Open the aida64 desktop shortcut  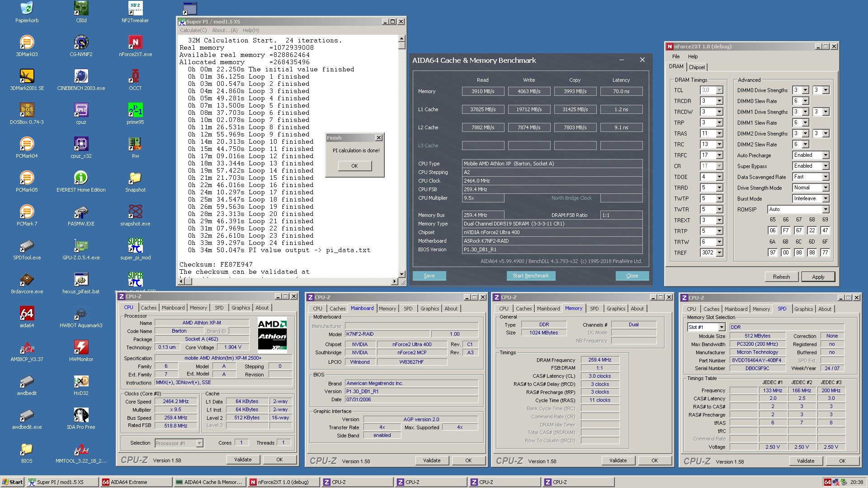tap(27, 314)
